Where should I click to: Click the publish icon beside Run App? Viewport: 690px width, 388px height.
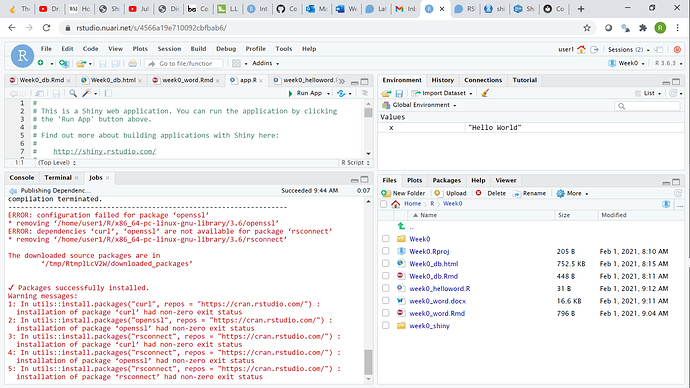pyautogui.click(x=341, y=93)
